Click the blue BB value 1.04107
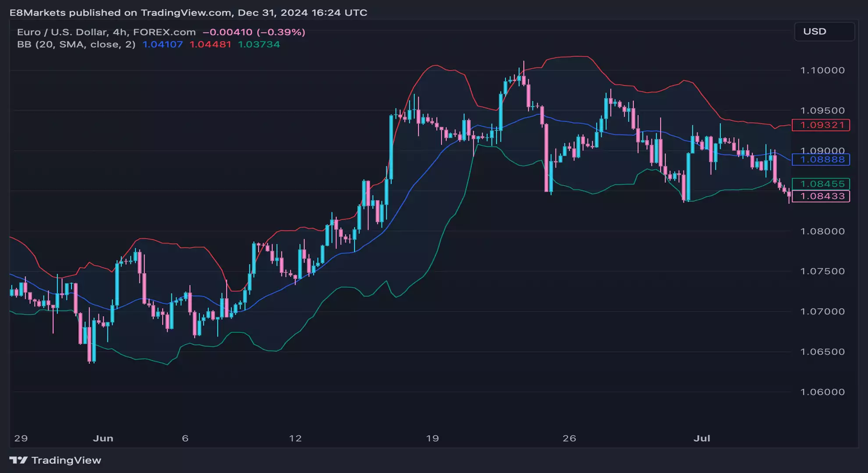868x473 pixels. pos(163,44)
